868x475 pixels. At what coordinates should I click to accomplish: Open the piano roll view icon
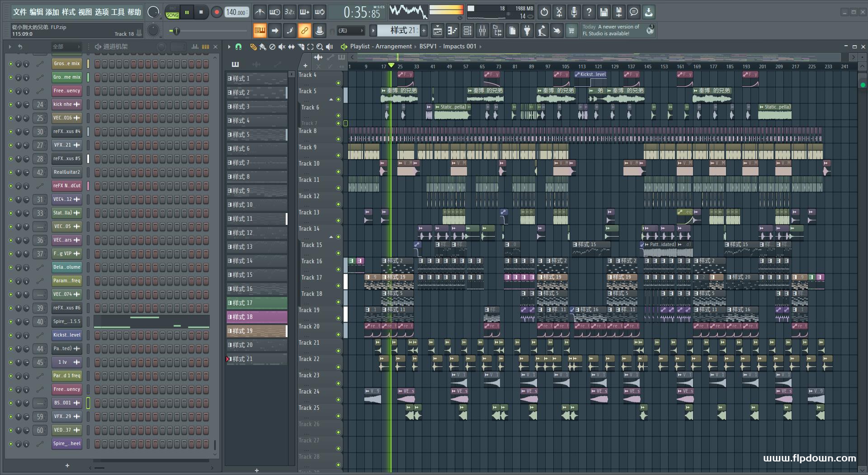click(453, 31)
